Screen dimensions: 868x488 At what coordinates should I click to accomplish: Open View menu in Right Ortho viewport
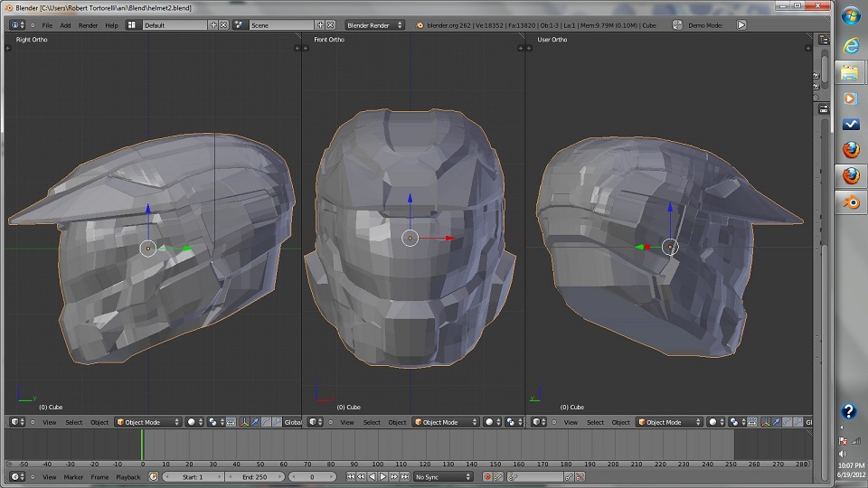click(49, 422)
